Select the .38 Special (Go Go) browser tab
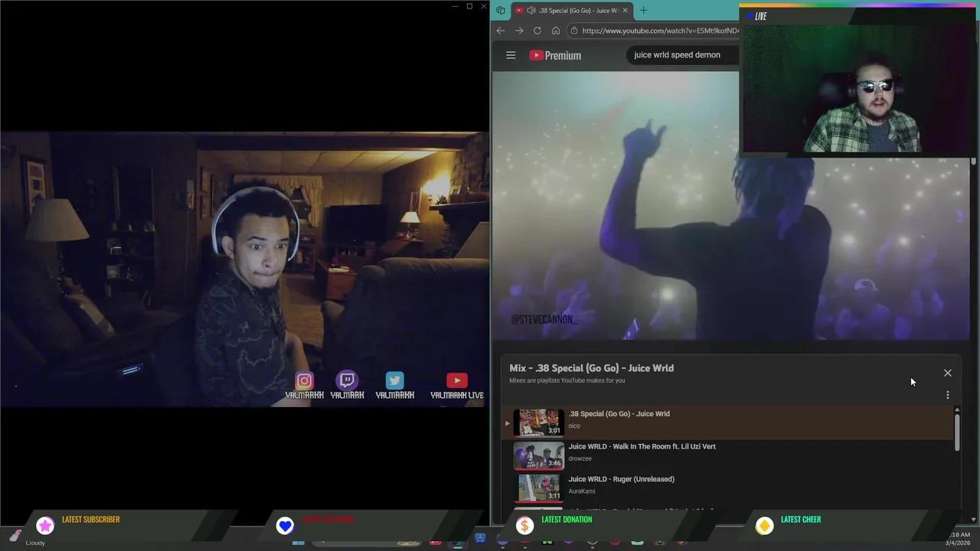This screenshot has height=551, width=980. 571,11
